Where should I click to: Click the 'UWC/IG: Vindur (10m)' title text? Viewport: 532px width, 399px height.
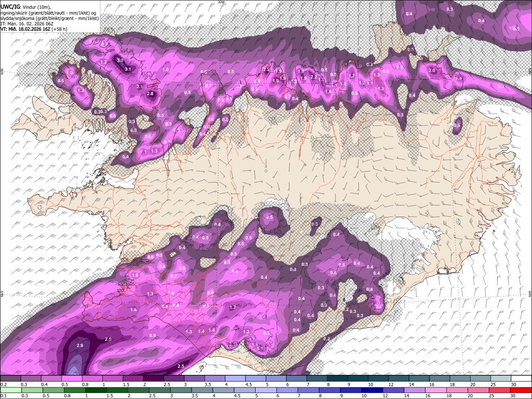pos(26,7)
